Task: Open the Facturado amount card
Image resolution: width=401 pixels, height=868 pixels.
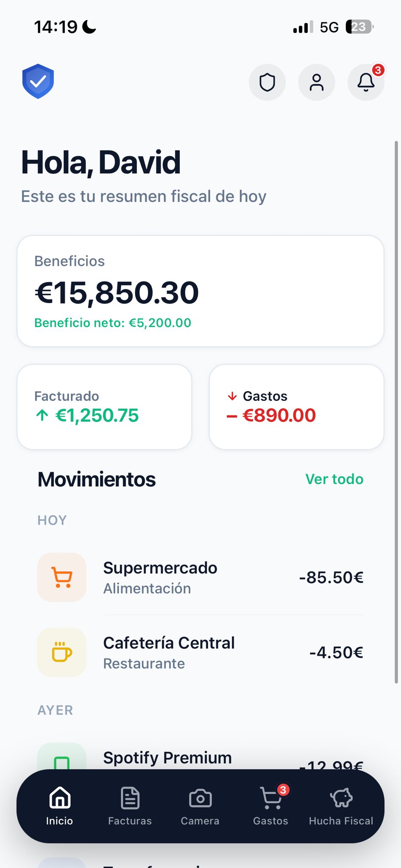Action: (104, 407)
